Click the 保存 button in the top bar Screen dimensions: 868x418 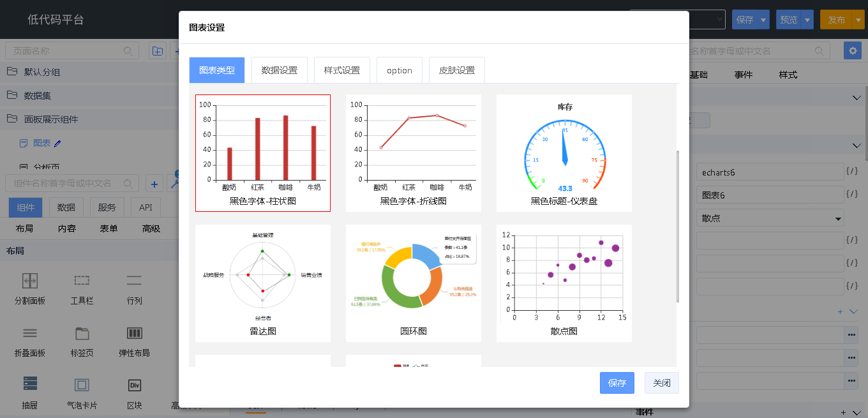tap(745, 20)
